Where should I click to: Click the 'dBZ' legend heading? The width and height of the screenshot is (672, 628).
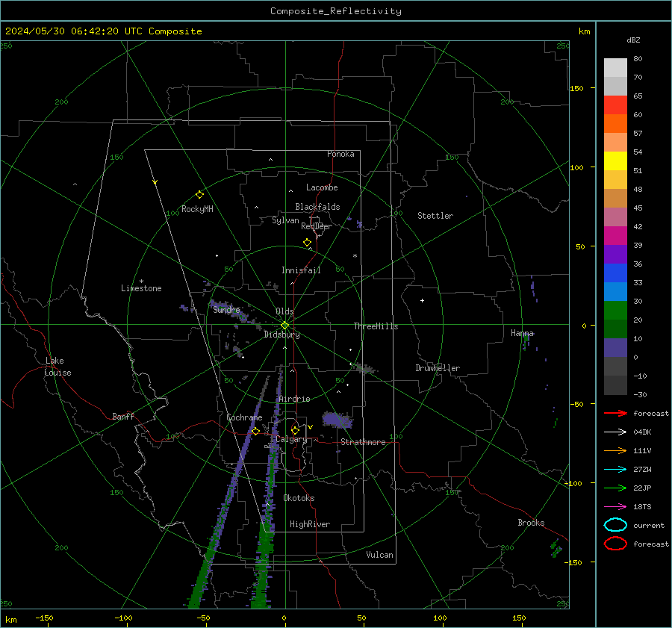[633, 40]
